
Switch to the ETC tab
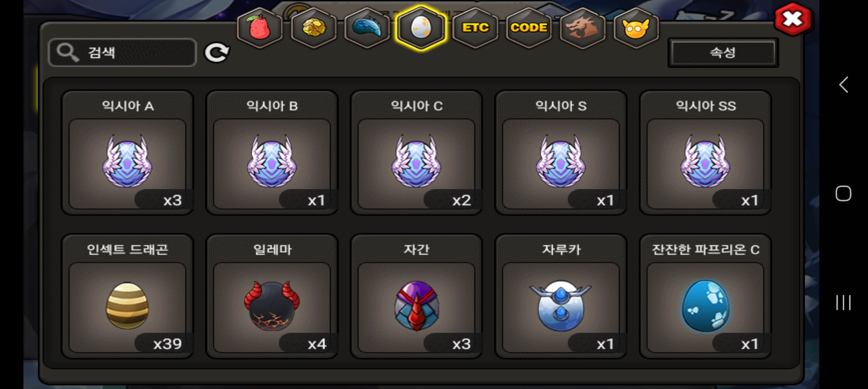[x=475, y=28]
